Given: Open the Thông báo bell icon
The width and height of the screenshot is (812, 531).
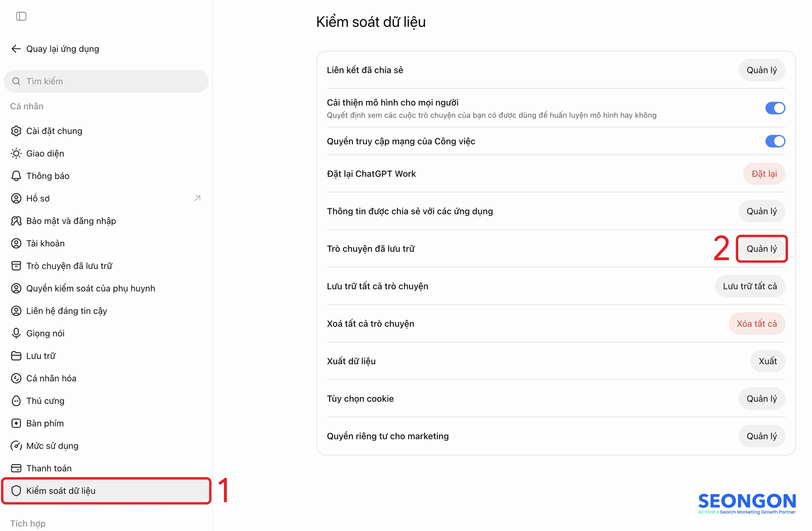Looking at the screenshot, I should [x=16, y=176].
